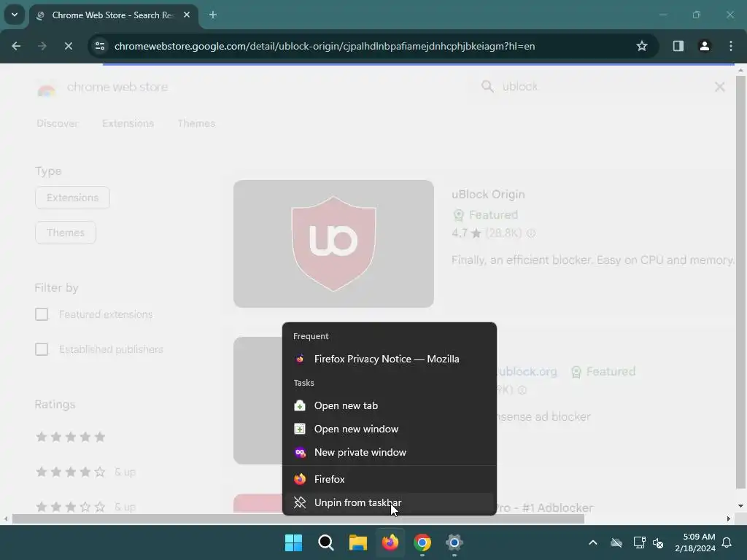Choose Open new window in jump list
Screen dimensions: 747x560
[390, 429]
